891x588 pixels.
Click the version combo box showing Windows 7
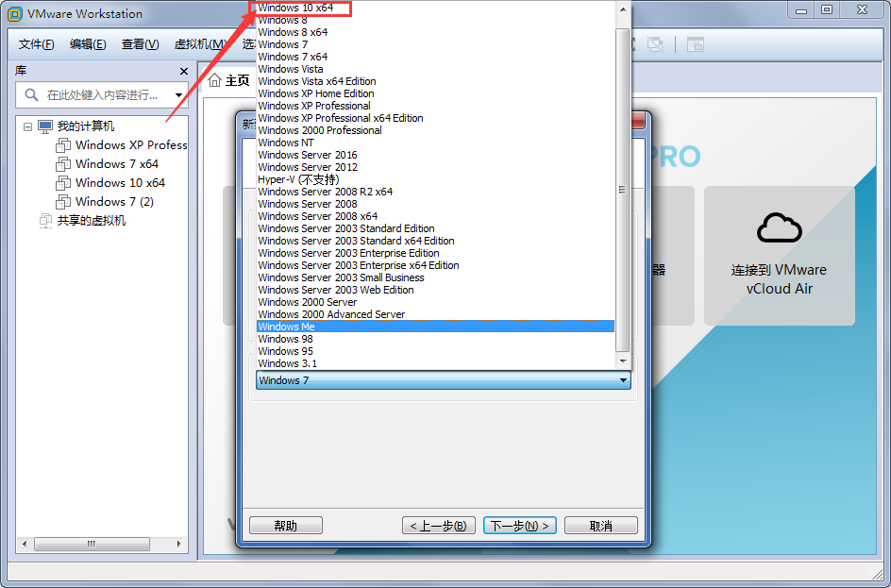click(x=444, y=380)
